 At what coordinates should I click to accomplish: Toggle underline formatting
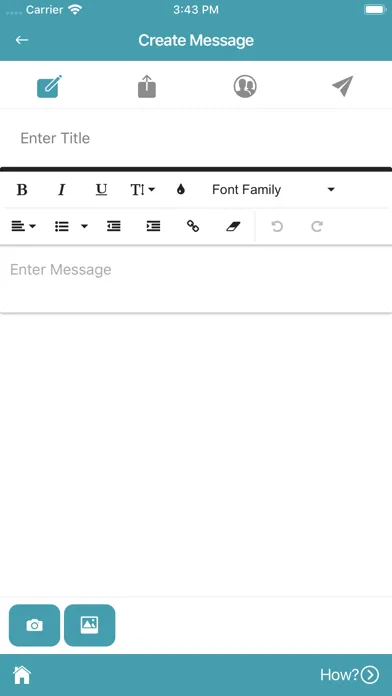[101, 190]
